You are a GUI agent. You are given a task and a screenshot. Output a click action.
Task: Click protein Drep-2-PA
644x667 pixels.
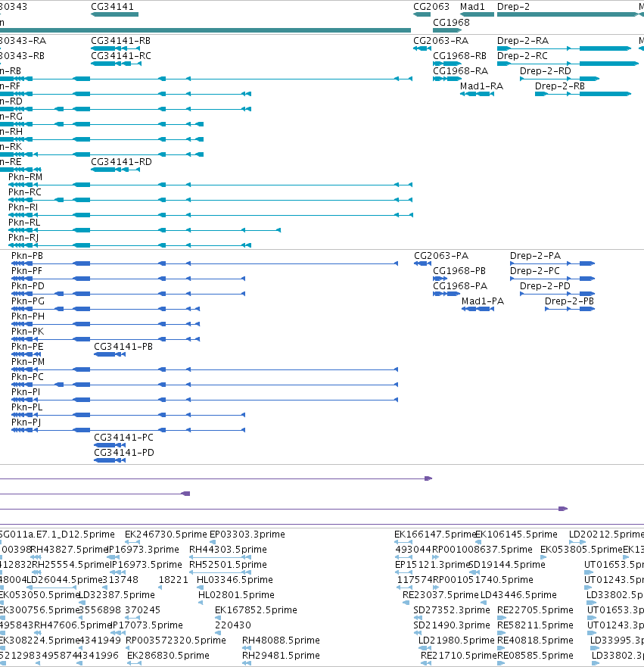point(535,256)
